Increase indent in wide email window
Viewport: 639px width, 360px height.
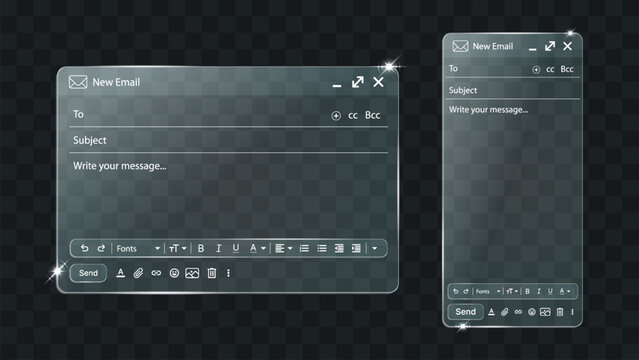coord(356,248)
